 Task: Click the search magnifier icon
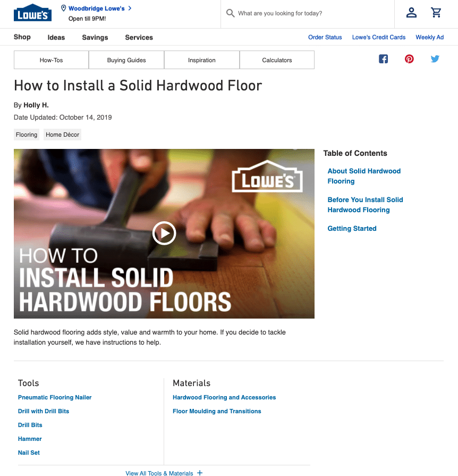pos(230,13)
